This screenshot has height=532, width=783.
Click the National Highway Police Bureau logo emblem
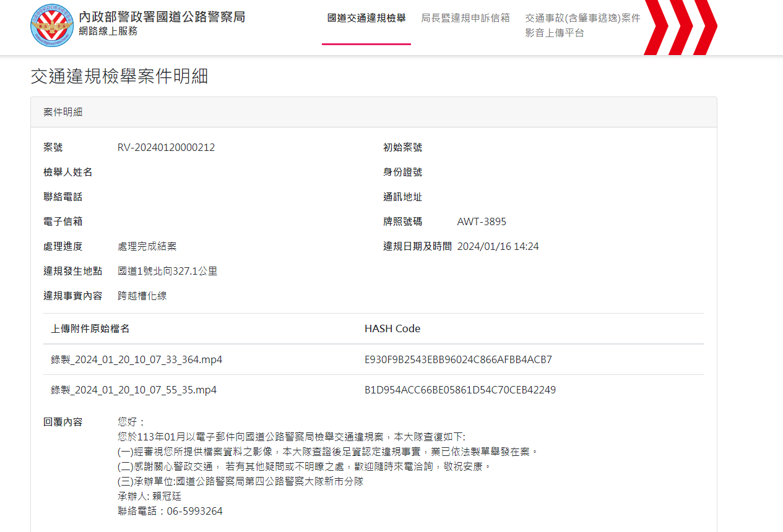(51, 25)
